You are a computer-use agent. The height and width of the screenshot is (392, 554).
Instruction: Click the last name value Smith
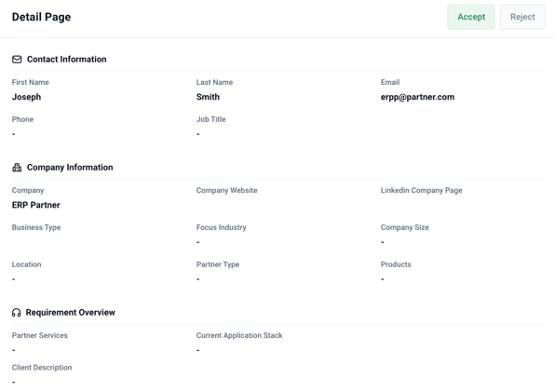coord(208,97)
